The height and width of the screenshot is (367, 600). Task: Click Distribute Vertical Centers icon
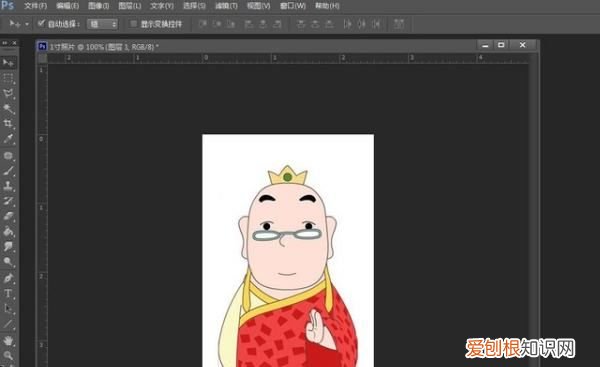coord(315,24)
